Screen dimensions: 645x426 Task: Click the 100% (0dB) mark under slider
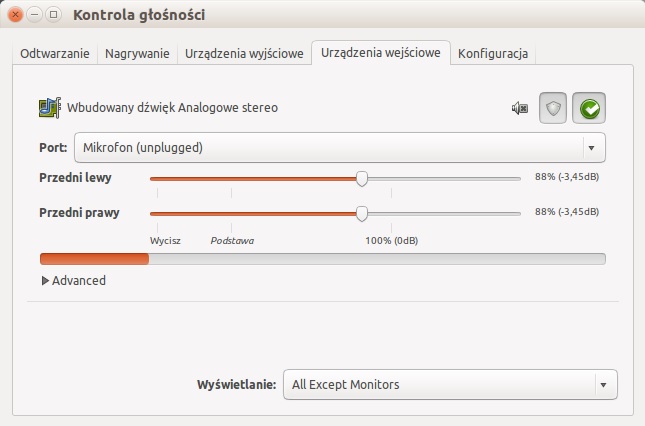pos(392,241)
